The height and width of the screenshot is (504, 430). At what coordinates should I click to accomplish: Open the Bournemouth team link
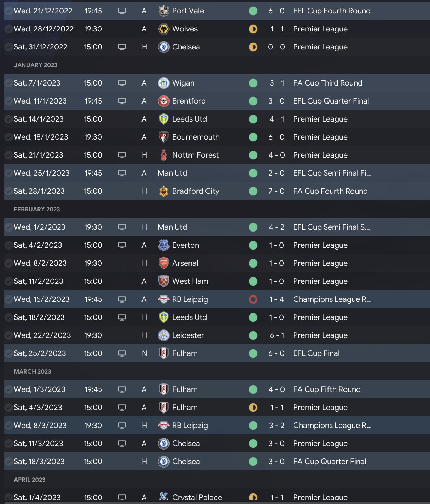196,137
